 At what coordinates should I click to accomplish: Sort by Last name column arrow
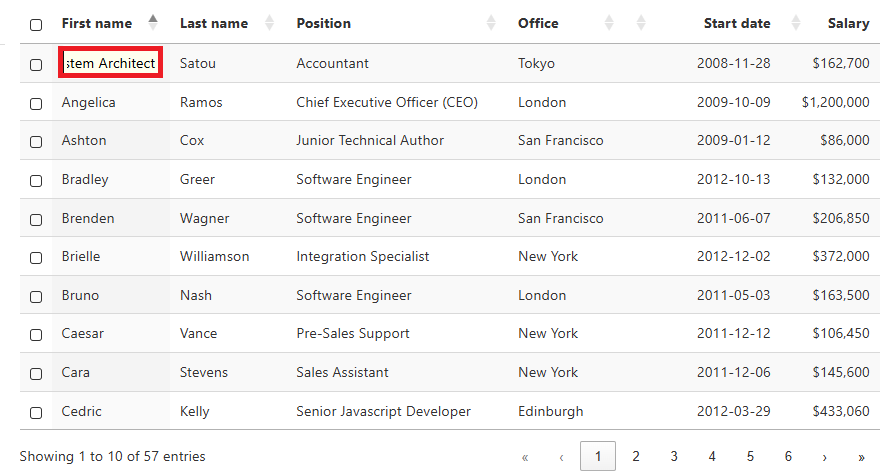coord(270,23)
